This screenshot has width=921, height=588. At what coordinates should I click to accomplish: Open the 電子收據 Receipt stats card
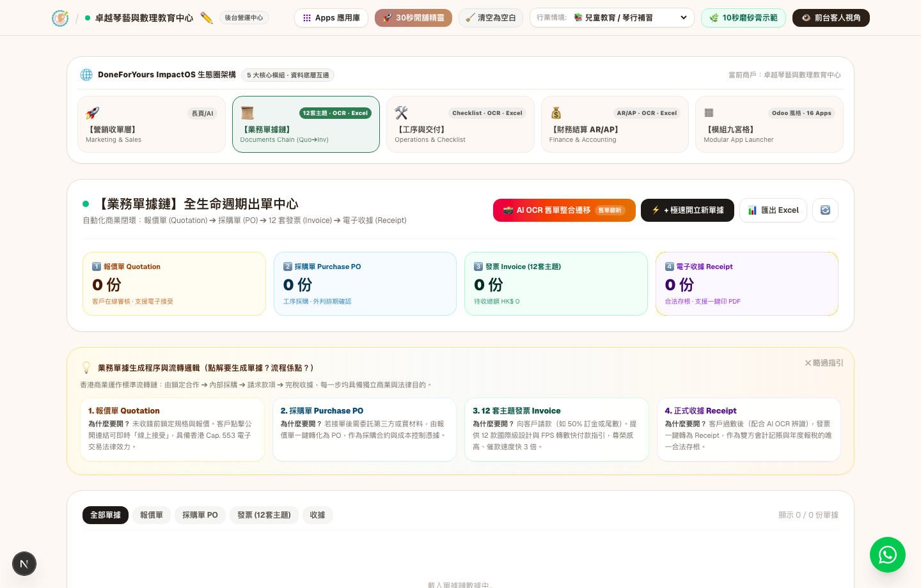tap(747, 284)
